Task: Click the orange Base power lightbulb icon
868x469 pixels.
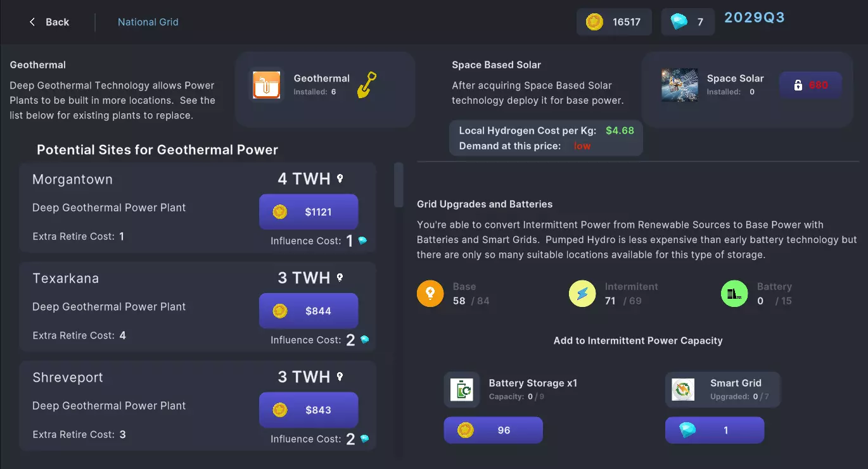Action: 430,294
